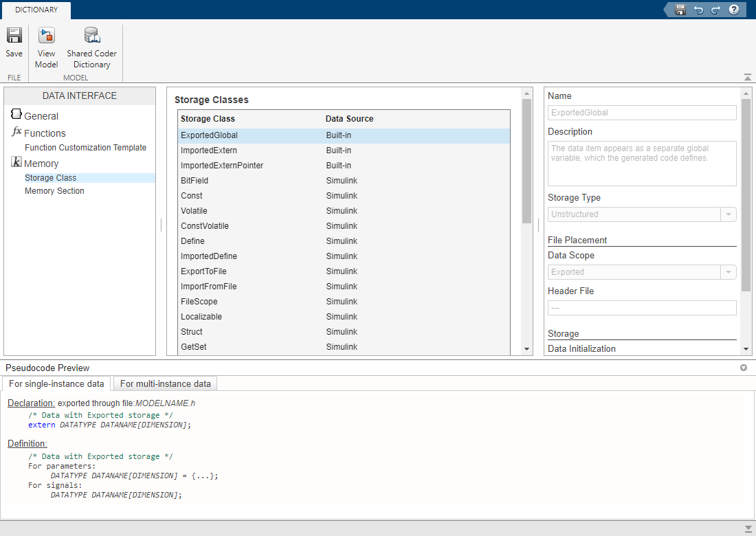756x536 pixels.
Task: Open the Shared Coder Dictionary
Action: click(91, 47)
